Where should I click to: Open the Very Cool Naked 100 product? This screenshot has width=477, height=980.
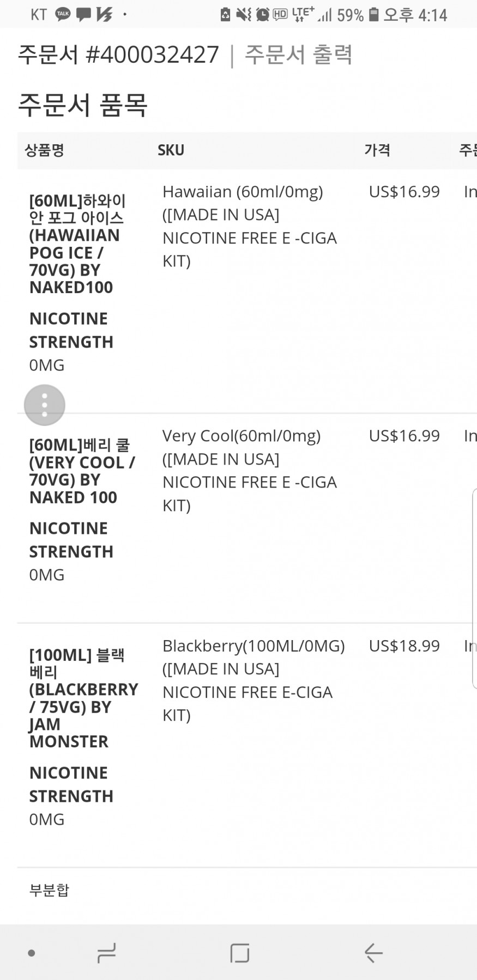point(81,471)
